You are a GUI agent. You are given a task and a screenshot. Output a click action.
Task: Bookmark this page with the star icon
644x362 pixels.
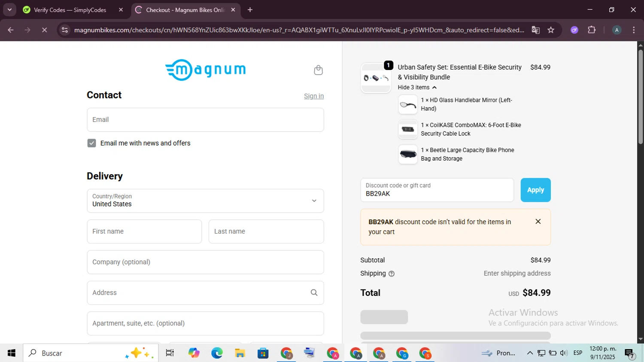click(x=551, y=30)
